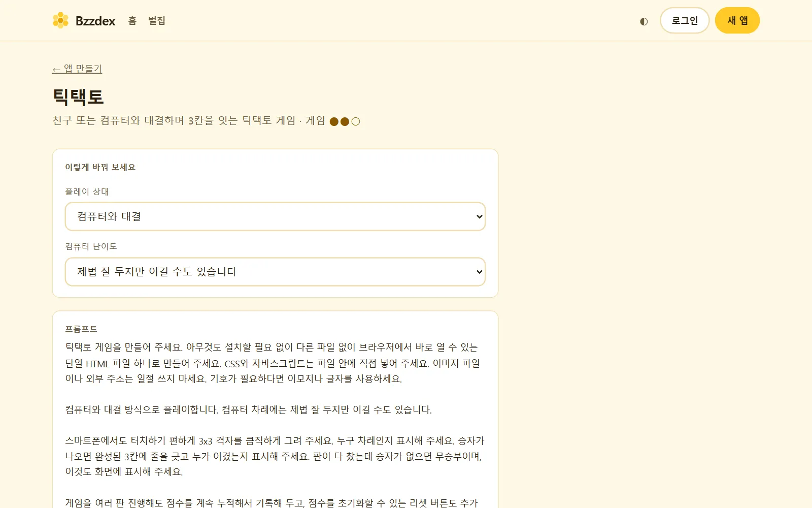Image resolution: width=812 pixels, height=508 pixels.
Task: Click the Bzzdex brand name text
Action: click(95, 21)
